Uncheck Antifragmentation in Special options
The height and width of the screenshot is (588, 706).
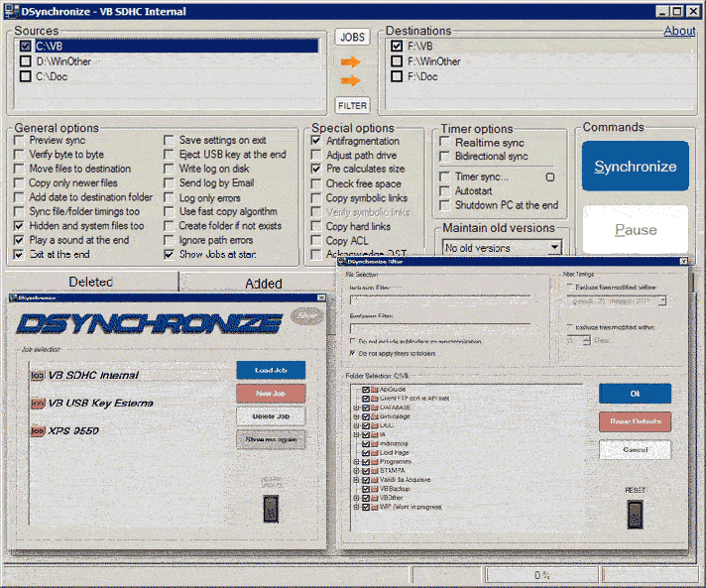click(x=316, y=141)
